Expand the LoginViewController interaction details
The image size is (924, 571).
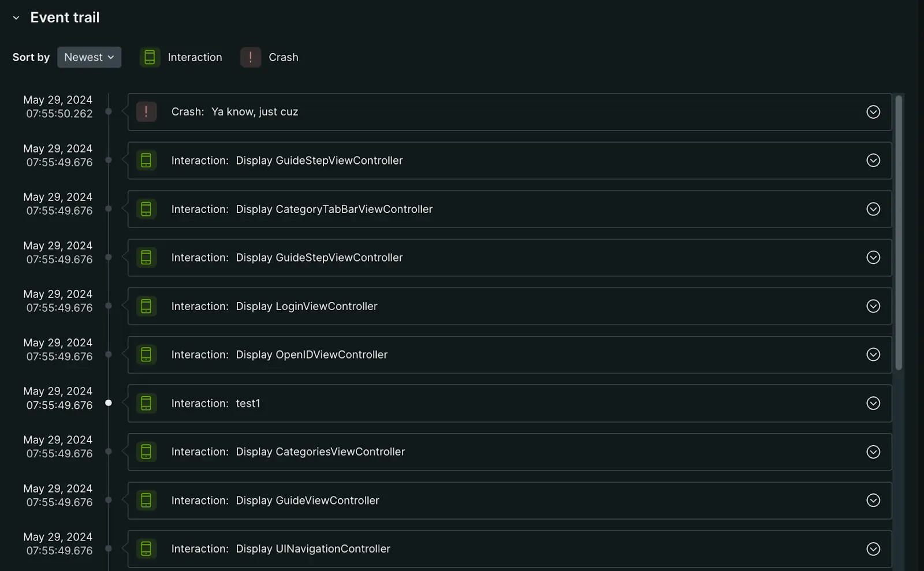(873, 306)
